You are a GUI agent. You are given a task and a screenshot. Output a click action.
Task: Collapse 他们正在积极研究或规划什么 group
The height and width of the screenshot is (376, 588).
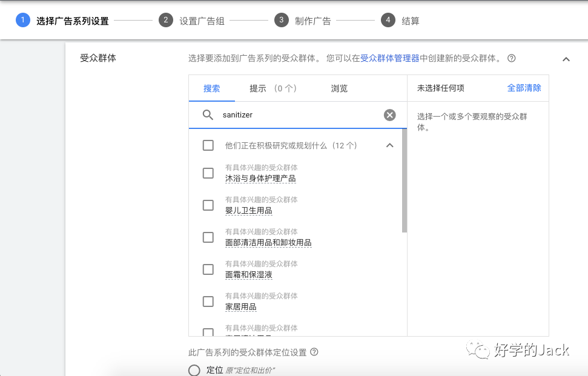pyautogui.click(x=390, y=145)
